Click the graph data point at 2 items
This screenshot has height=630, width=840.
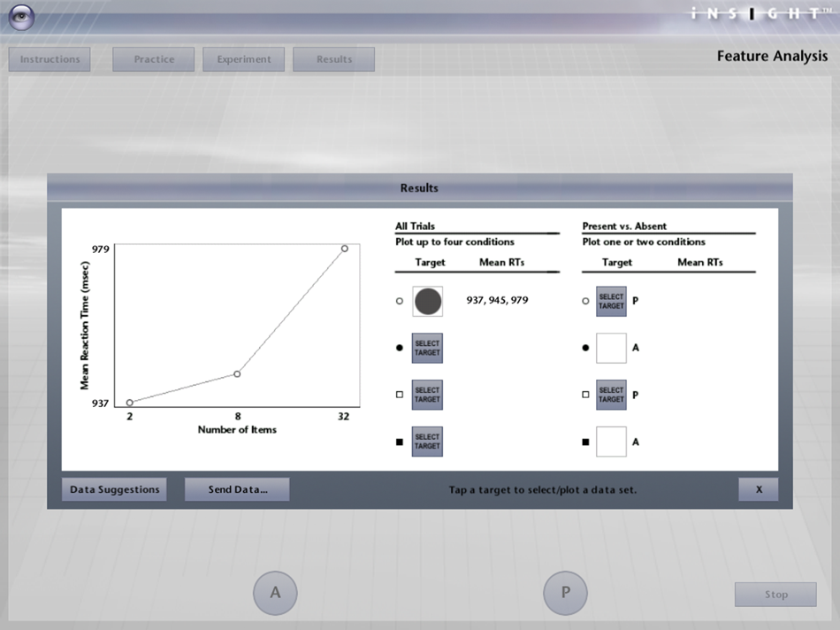click(130, 403)
